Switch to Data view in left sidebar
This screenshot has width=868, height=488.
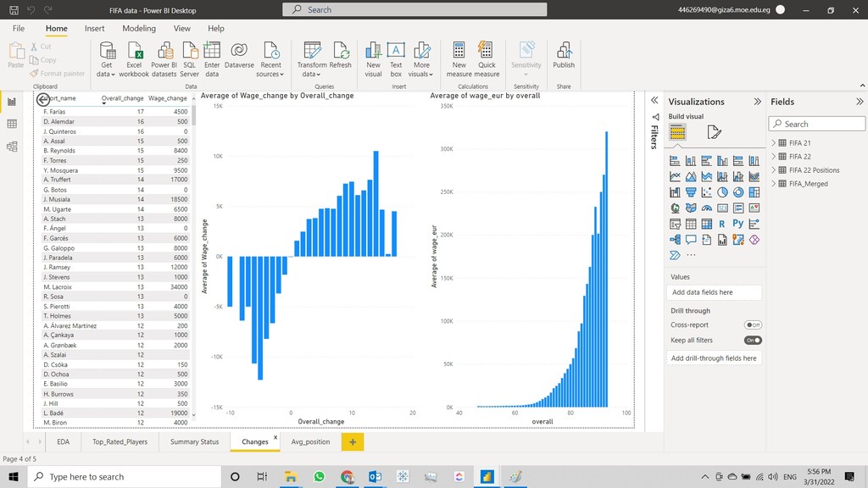12,124
